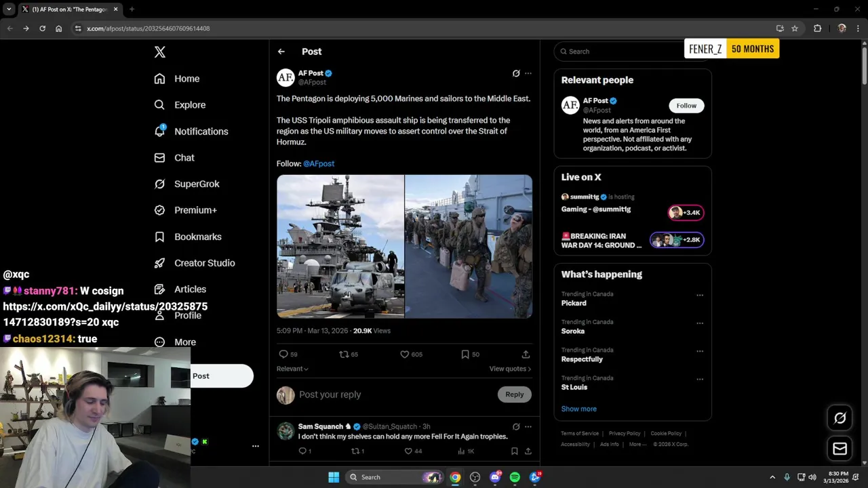Open SuperGrok in the sidebar
The width and height of the screenshot is (868, 488).
point(186,184)
